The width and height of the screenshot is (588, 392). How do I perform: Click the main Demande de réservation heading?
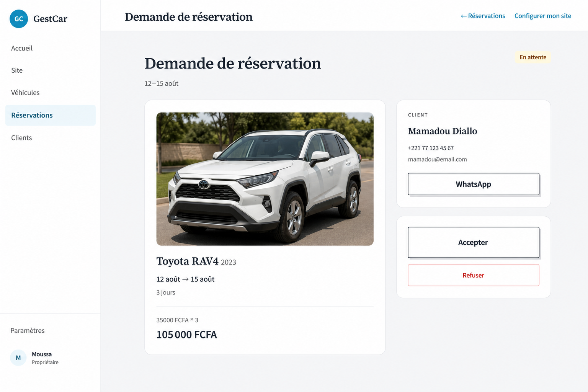tap(233, 64)
